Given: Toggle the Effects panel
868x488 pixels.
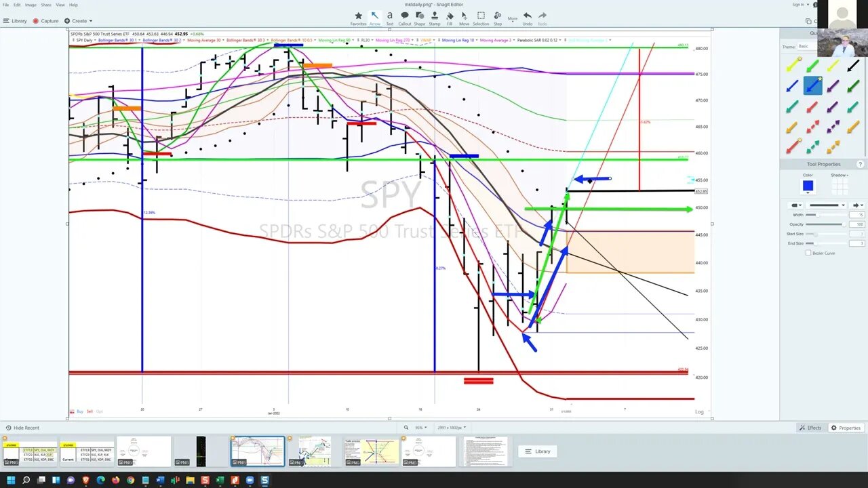Looking at the screenshot, I should tap(810, 428).
